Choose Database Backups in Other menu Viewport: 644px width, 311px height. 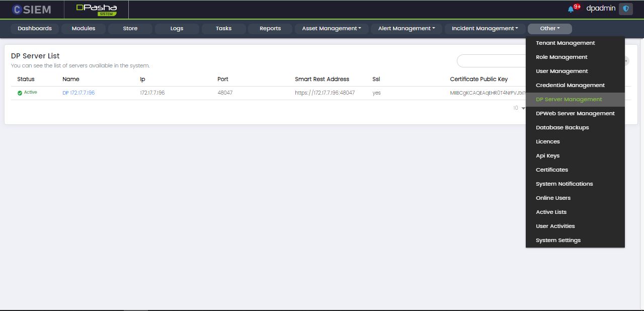[562, 128]
